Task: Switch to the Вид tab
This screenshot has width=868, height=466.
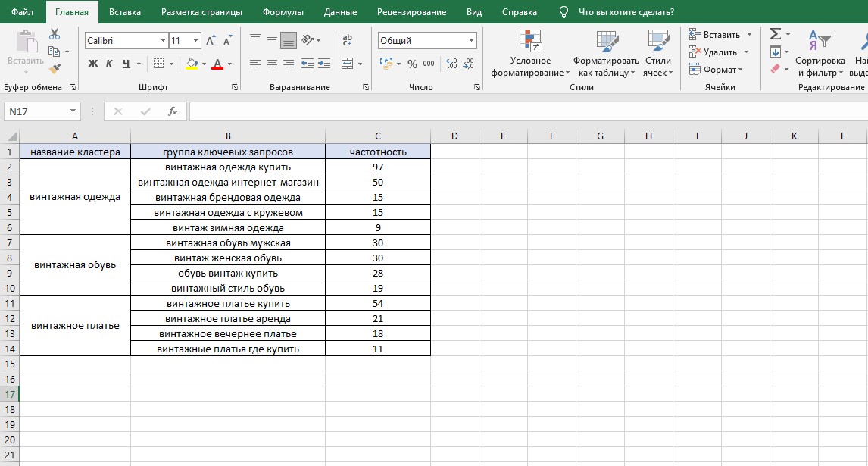Action: (474, 11)
